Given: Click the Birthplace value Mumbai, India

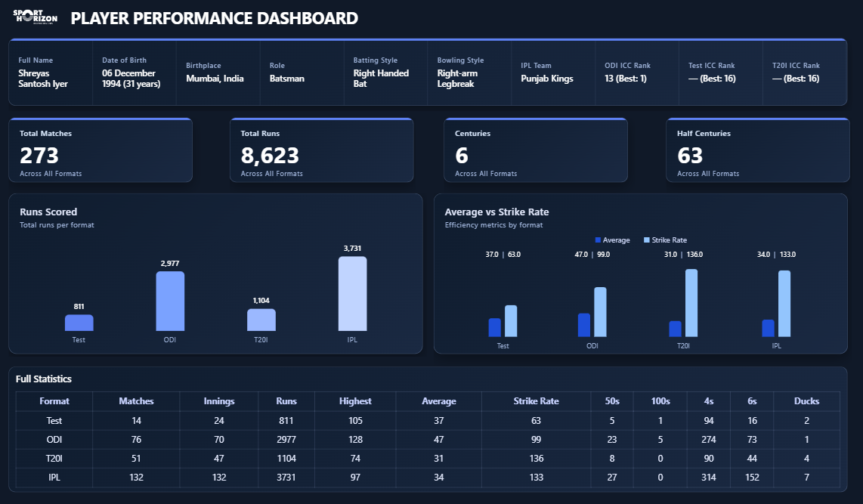Looking at the screenshot, I should (x=215, y=79).
